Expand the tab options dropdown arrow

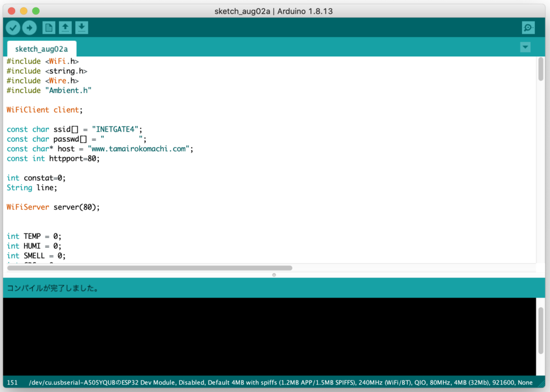pyautogui.click(x=525, y=47)
